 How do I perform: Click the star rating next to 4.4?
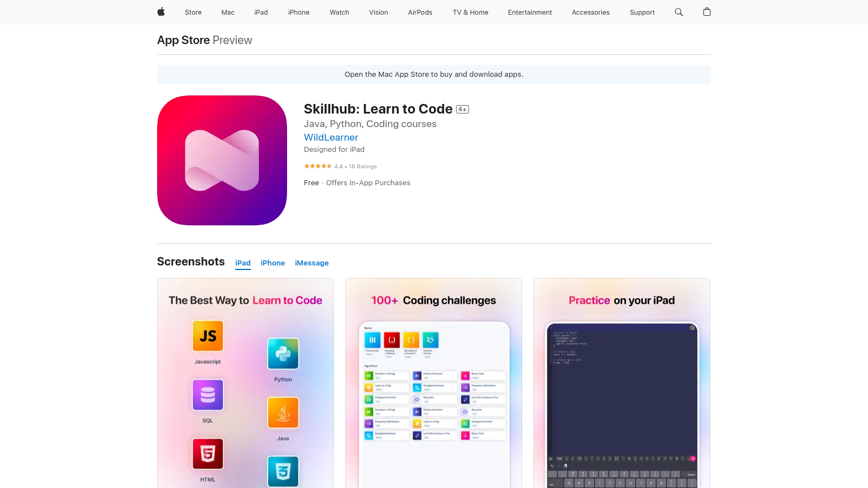click(318, 166)
